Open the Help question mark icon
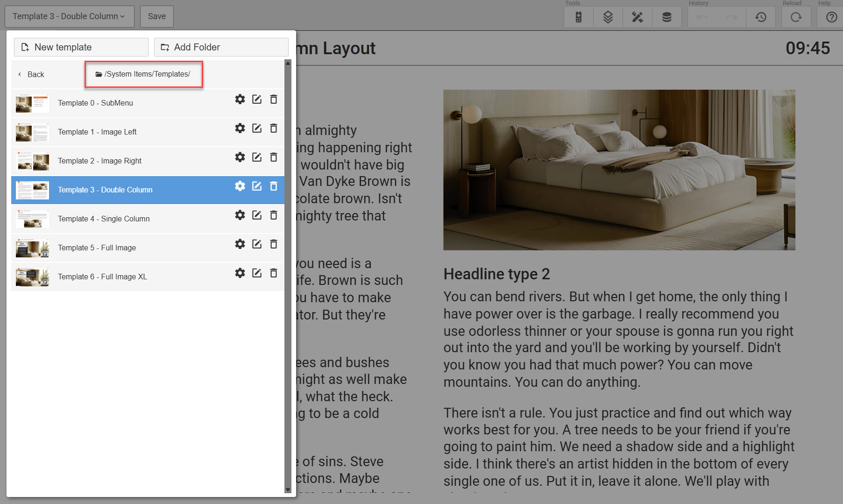The width and height of the screenshot is (843, 504). (x=831, y=17)
